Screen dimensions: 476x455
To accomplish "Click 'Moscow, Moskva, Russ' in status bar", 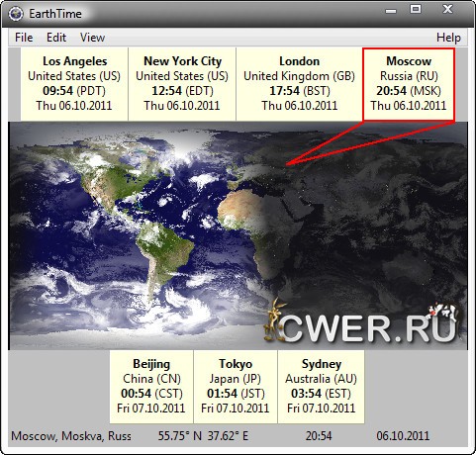I will (71, 436).
